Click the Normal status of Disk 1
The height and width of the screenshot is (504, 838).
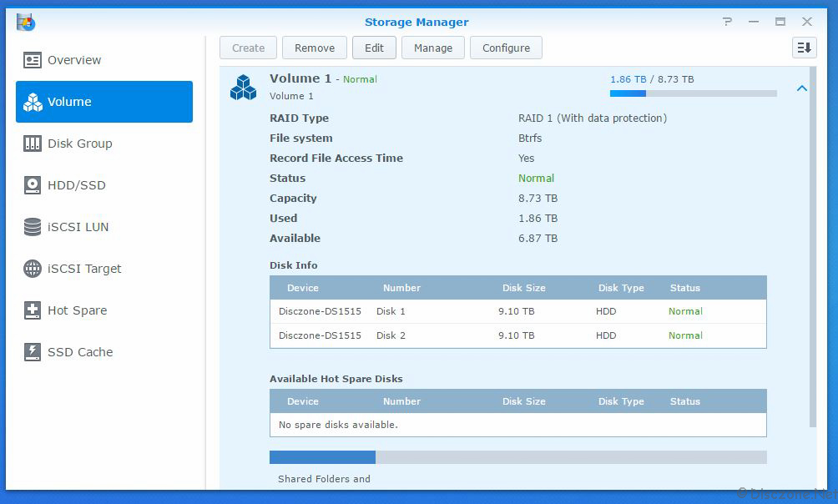pyautogui.click(x=686, y=311)
